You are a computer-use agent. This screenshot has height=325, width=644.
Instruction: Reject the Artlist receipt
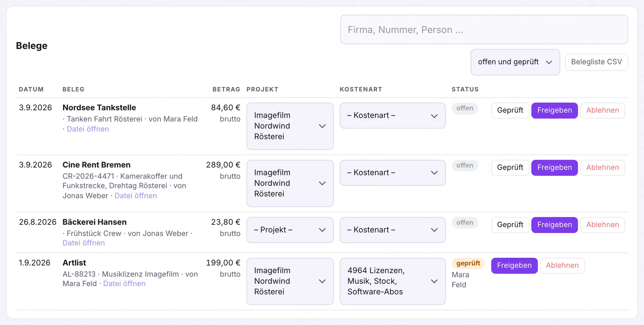(562, 266)
